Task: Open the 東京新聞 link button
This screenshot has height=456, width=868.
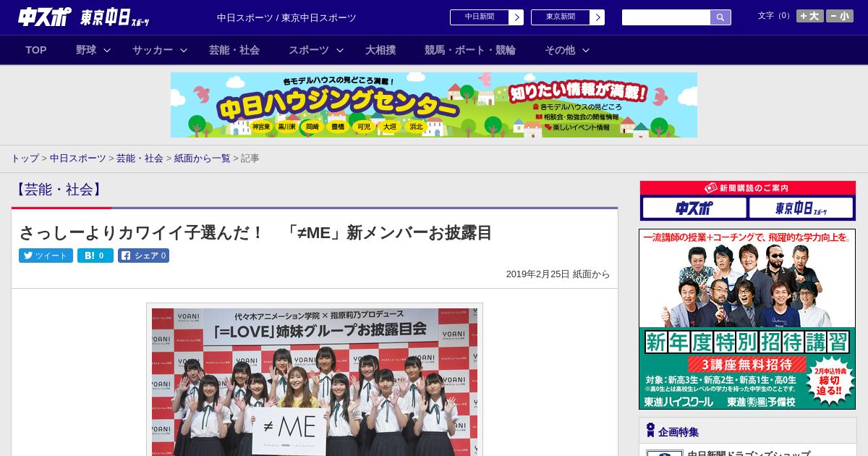Action: click(x=561, y=17)
